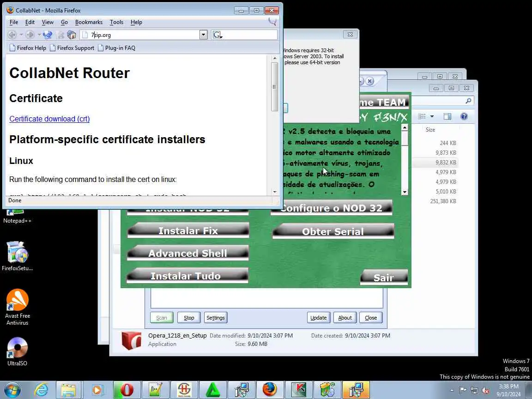Open FirefoxSetup desktop icon

point(17,256)
